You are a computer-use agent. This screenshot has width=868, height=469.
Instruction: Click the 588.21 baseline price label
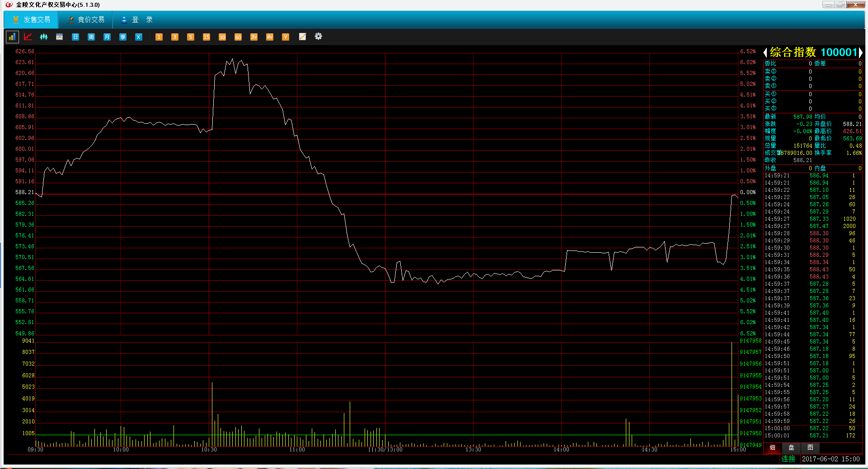pyautogui.click(x=25, y=192)
